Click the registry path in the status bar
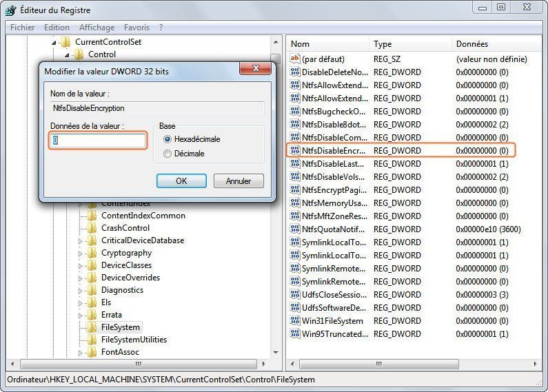 [161, 380]
